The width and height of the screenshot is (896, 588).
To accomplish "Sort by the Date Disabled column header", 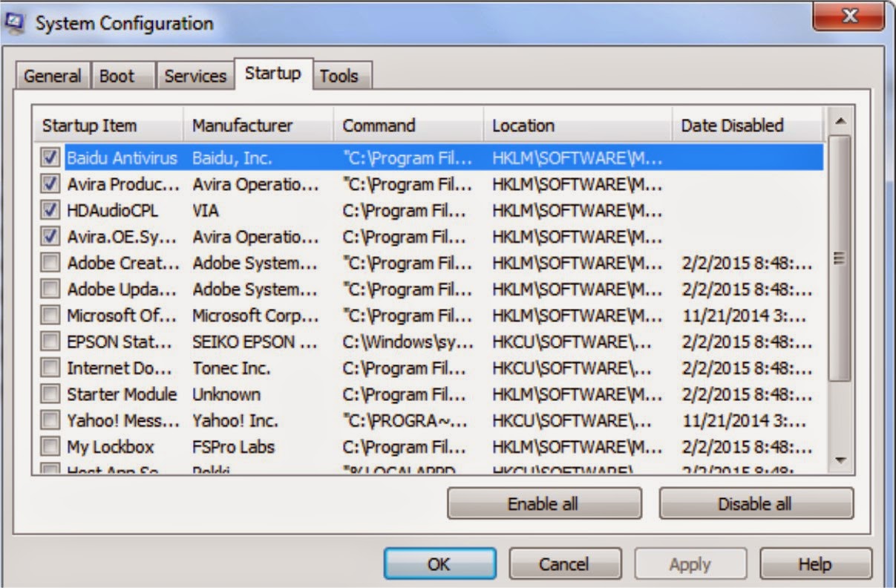I will pos(748,125).
